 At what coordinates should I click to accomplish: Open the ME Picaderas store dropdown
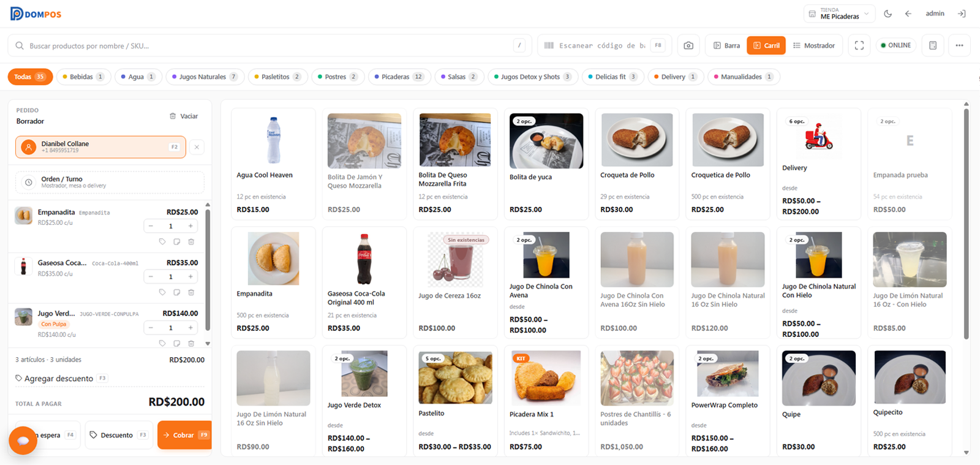(x=839, y=13)
